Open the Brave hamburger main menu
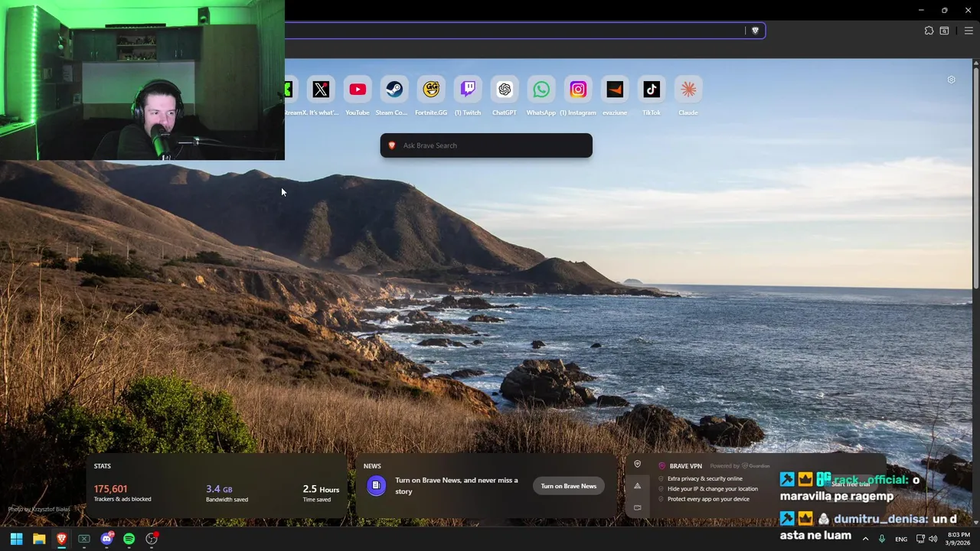This screenshot has height=551, width=980. point(969,31)
